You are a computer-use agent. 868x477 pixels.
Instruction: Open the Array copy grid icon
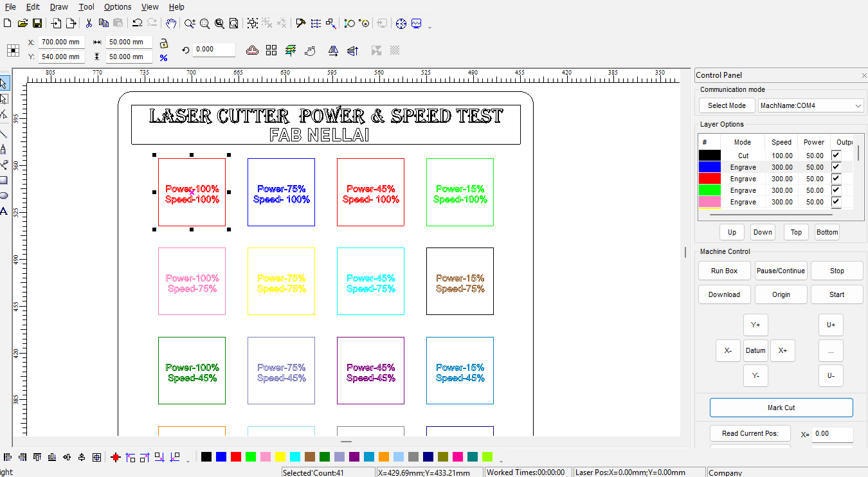[x=271, y=50]
